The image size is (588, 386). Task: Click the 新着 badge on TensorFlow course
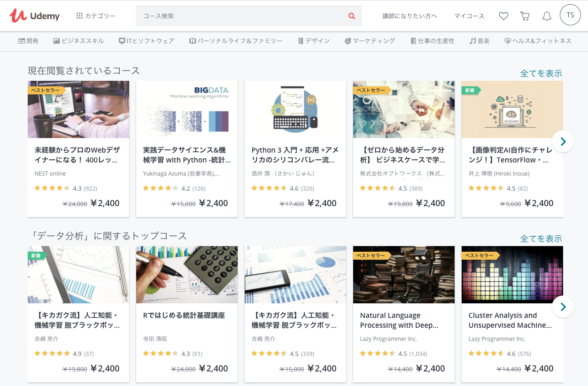(x=471, y=90)
